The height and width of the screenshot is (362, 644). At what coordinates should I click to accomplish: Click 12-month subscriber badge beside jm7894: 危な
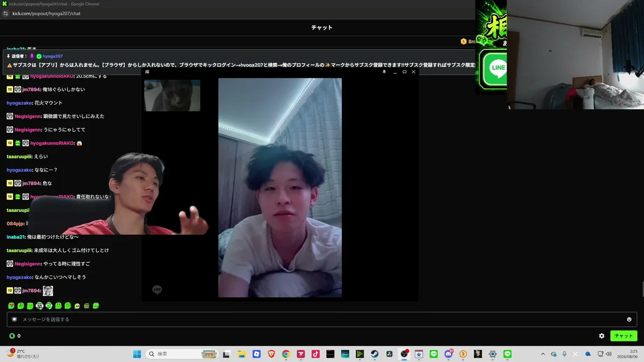(x=10, y=184)
